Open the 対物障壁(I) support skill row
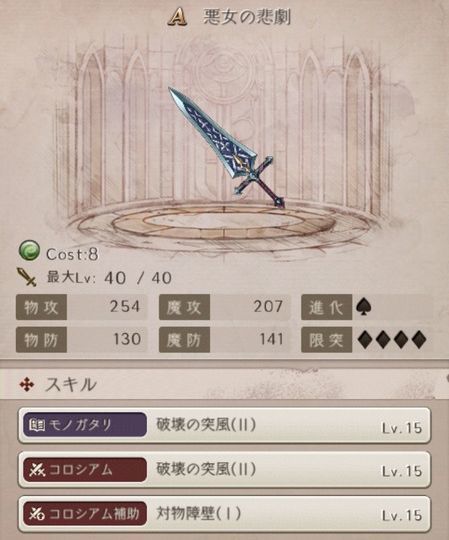The image size is (449, 540). pyautogui.click(x=224, y=513)
